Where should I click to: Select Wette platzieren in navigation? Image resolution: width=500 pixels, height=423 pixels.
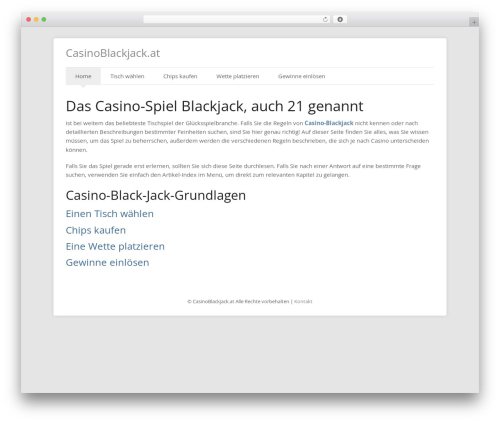click(237, 76)
